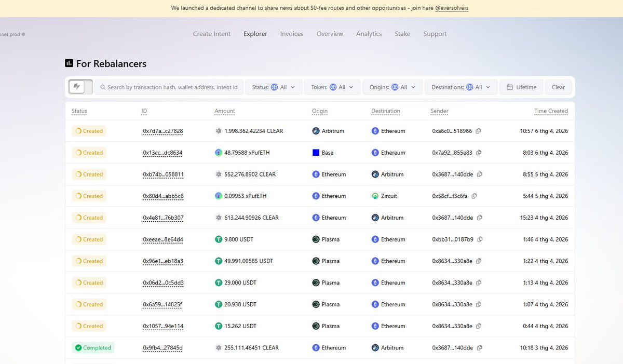Open intent ID 0xb74b...058811
The height and width of the screenshot is (364, 623).
(163, 174)
